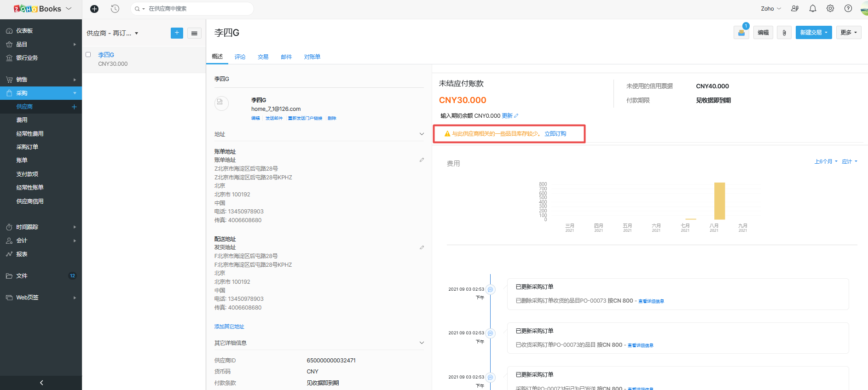
Task: Collapse the 地址 section
Action: coord(422,134)
